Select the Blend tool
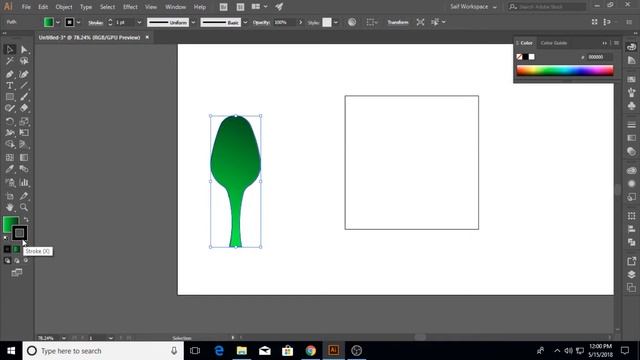Image resolution: width=640 pixels, height=360 pixels. point(24,169)
